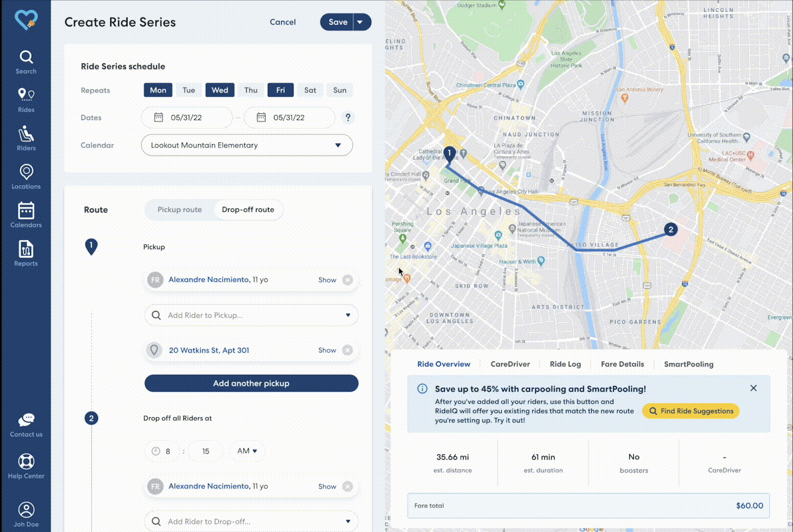
Task: Open the Save options dropdown arrow
Action: 360,22
